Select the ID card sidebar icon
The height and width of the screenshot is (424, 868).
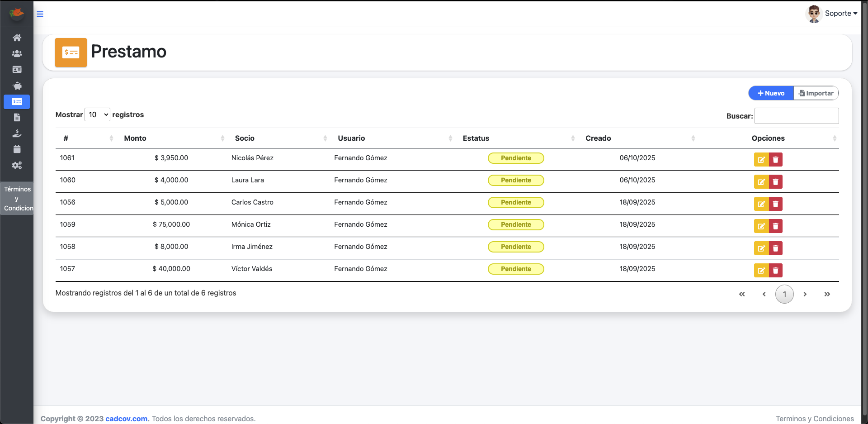click(17, 70)
